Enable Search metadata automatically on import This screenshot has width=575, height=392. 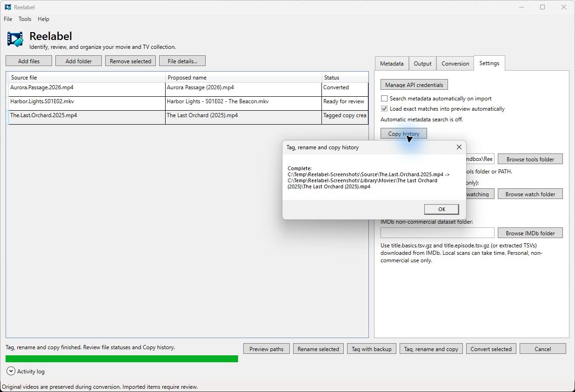[384, 99]
